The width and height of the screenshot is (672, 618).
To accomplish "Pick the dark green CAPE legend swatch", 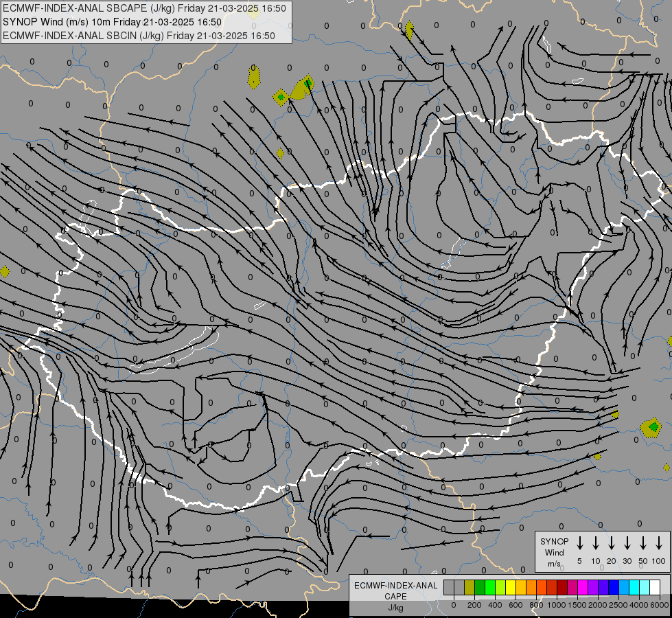I will [480, 587].
